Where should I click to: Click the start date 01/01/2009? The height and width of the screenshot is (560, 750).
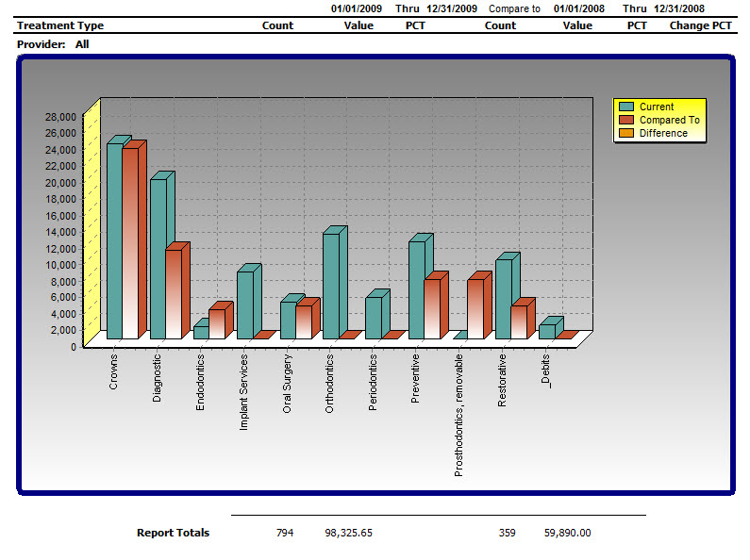(x=357, y=8)
